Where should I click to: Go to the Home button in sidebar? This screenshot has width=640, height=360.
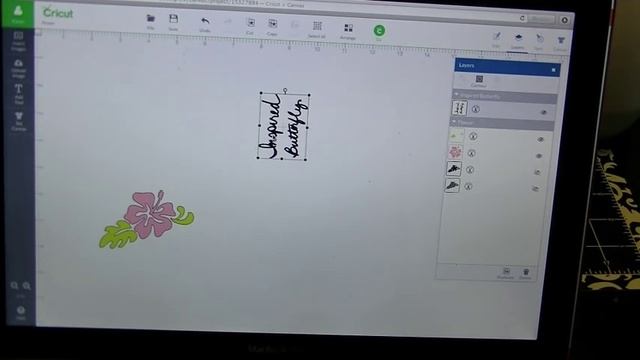(18, 14)
